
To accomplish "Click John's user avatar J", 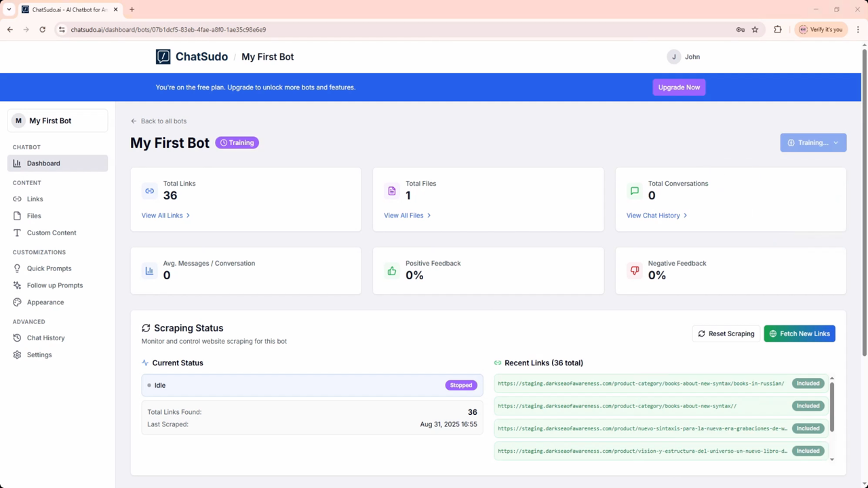I will pyautogui.click(x=673, y=57).
